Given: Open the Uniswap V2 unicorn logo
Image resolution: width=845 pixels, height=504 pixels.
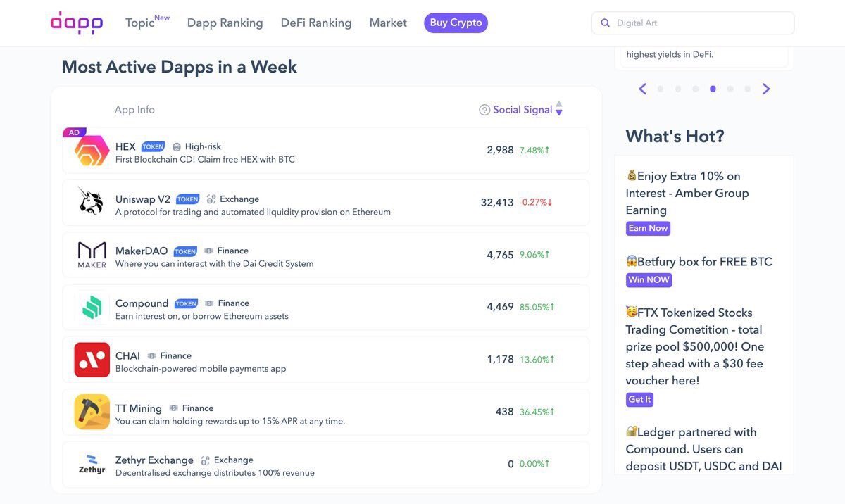Looking at the screenshot, I should [92, 202].
